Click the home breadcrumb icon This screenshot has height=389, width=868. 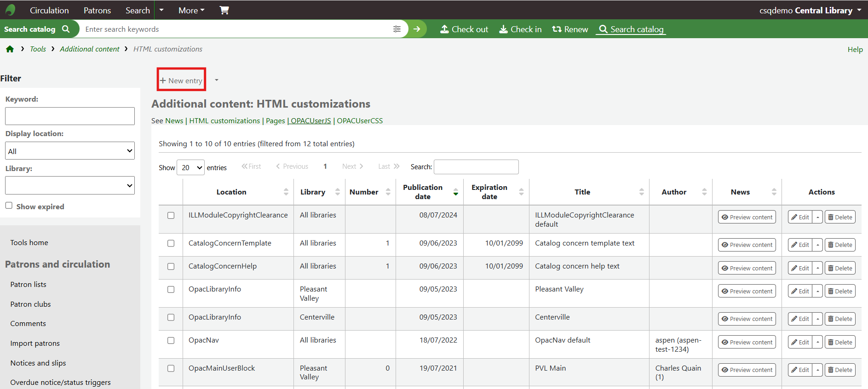[x=10, y=49]
